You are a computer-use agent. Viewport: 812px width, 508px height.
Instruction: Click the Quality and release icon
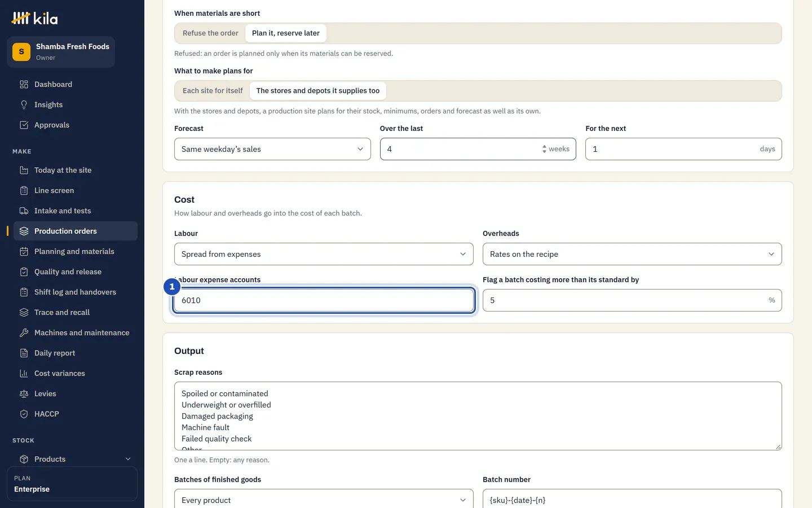coord(24,272)
